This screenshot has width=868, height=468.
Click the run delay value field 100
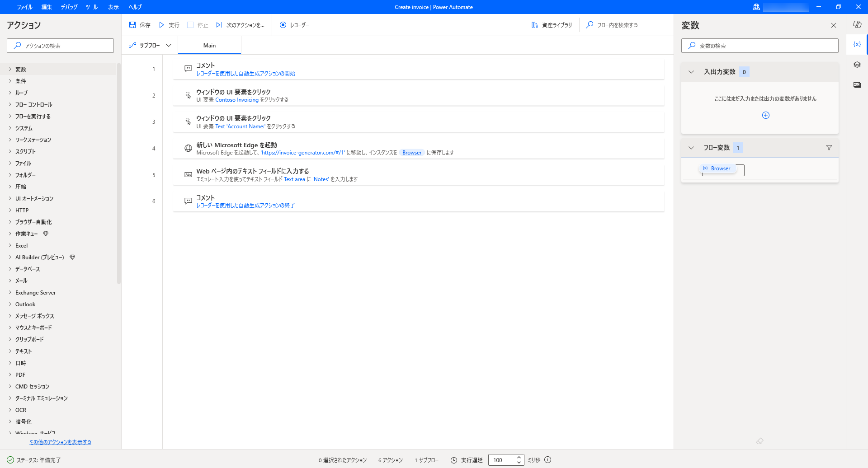tap(502, 460)
